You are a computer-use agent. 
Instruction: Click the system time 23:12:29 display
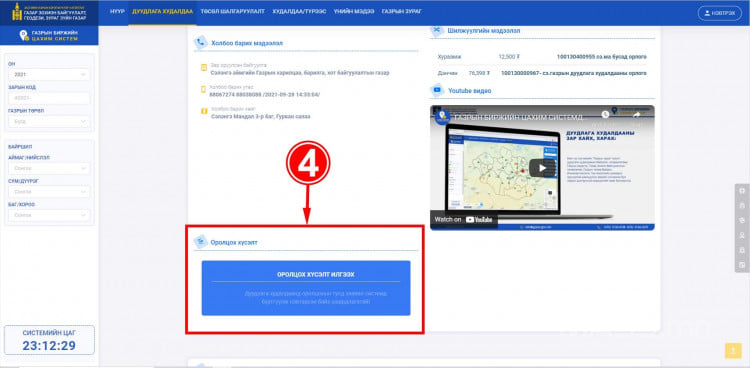(x=49, y=346)
